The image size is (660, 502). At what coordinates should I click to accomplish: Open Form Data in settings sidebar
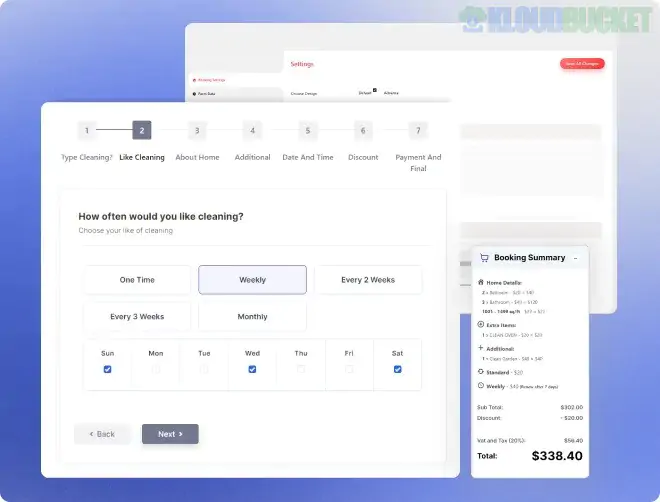tap(204, 94)
